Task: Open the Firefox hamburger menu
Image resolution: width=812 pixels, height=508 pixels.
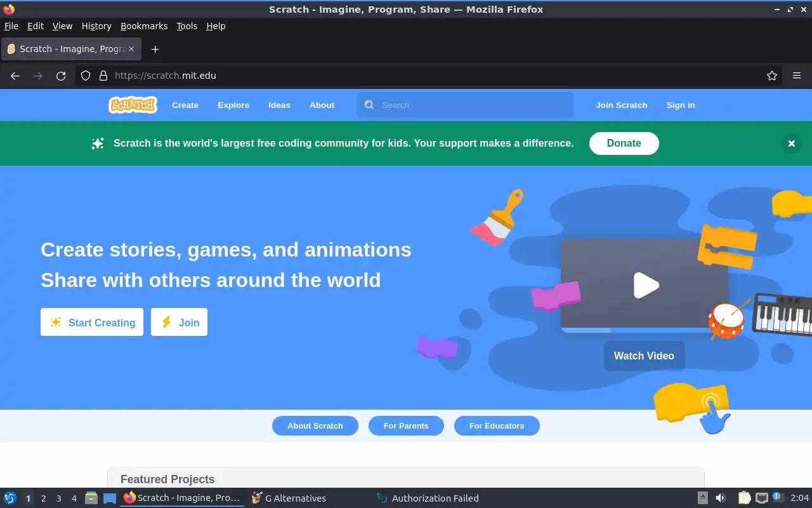Action: click(797, 76)
